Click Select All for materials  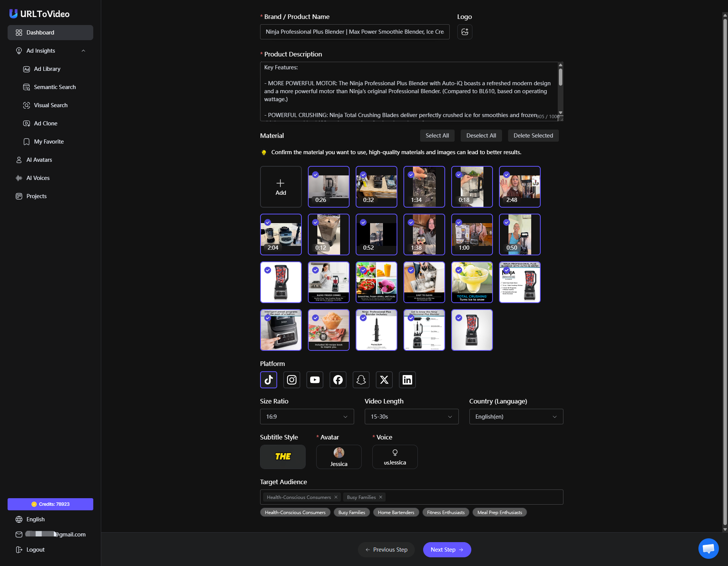tap(437, 135)
